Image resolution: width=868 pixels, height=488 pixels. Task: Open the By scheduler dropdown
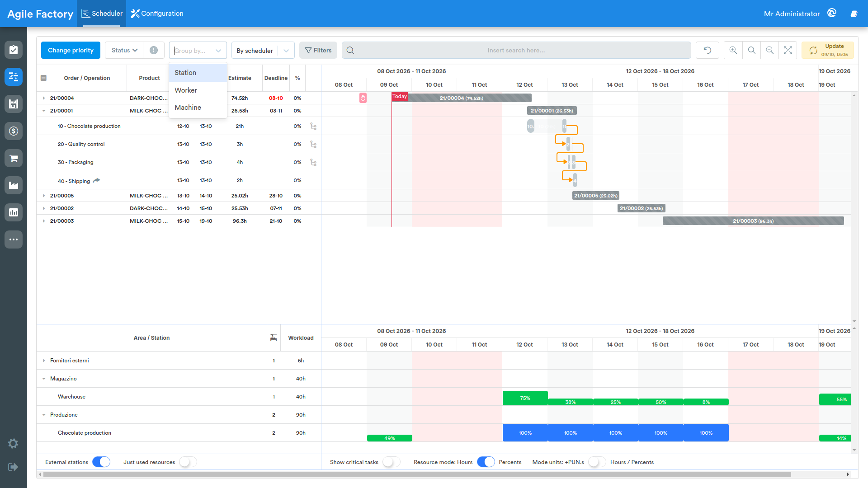pyautogui.click(x=263, y=50)
